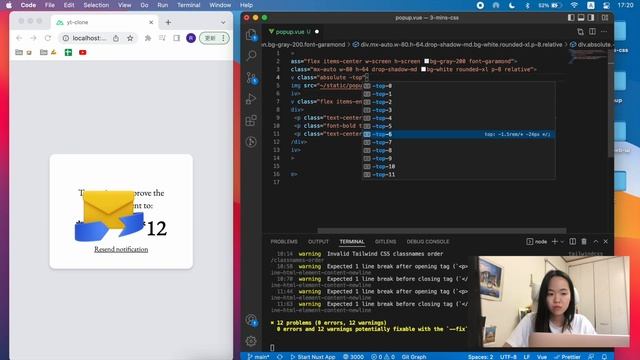Choose the -top-5 suggestion
The width and height of the screenshot is (640, 360).
[x=458, y=126]
